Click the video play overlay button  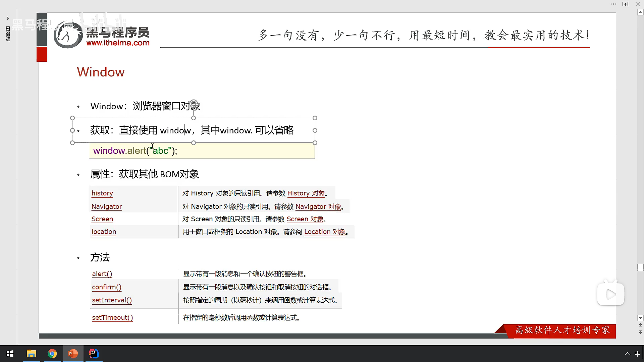click(610, 295)
